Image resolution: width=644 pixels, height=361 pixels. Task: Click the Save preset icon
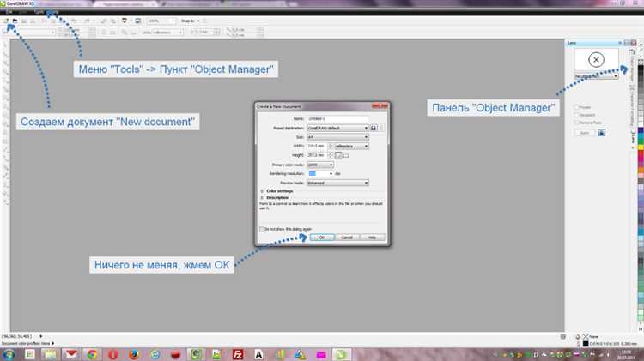374,128
